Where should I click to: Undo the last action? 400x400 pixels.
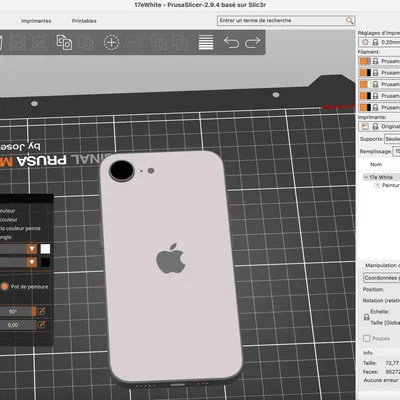point(231,42)
